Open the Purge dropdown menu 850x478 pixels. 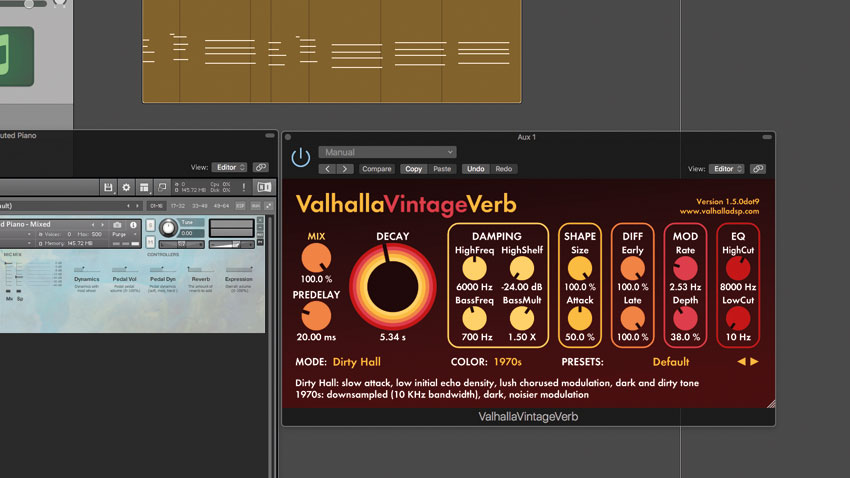(x=126, y=234)
